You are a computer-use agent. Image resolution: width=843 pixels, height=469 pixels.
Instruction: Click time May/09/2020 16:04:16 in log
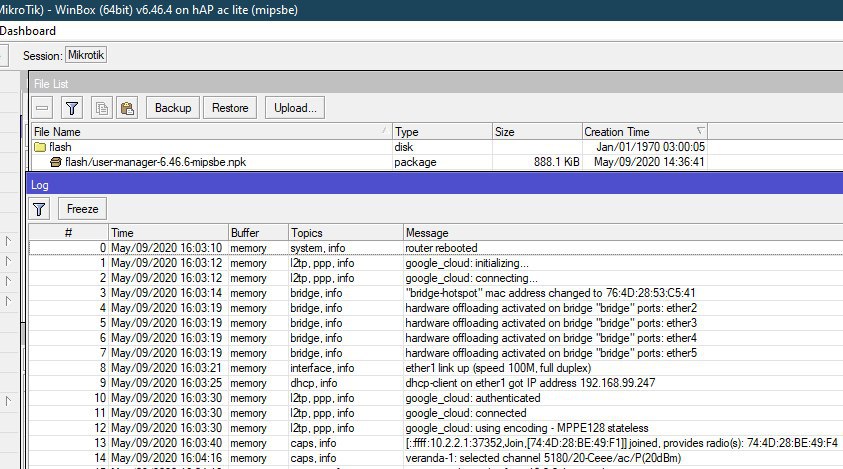point(167,458)
